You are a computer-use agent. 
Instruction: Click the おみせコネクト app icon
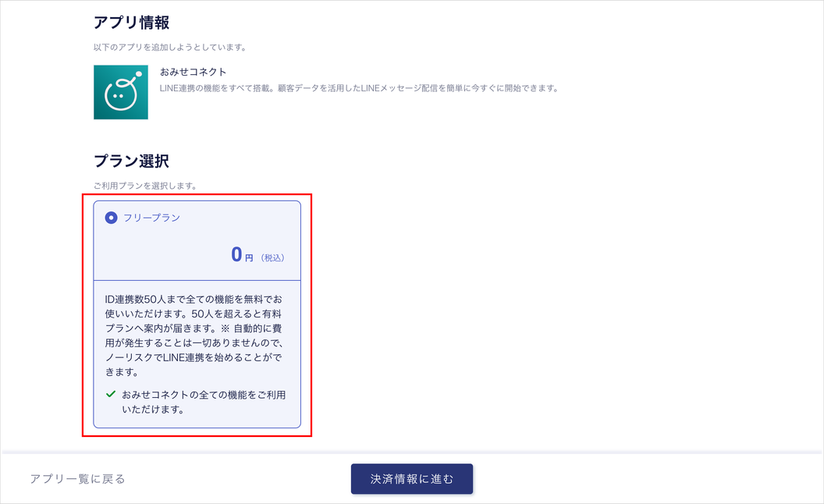click(x=121, y=92)
